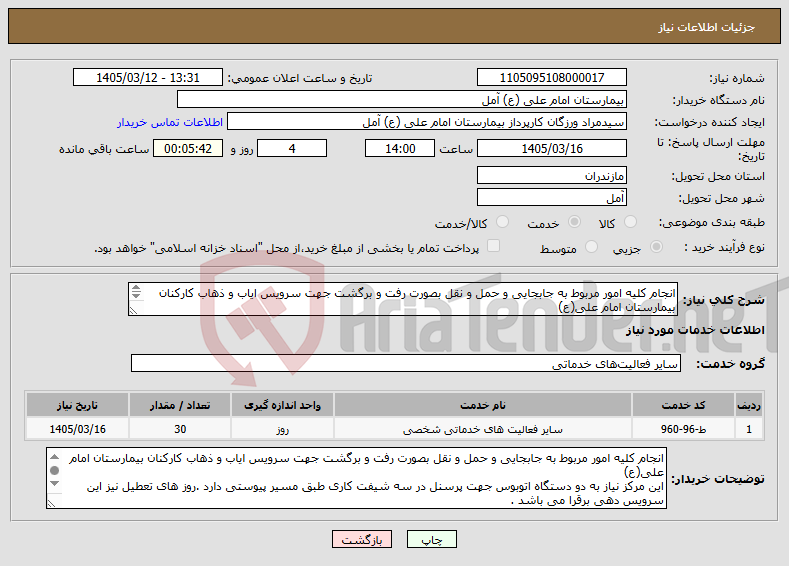Click quantity cell 30
The image size is (789, 566).
pos(180,429)
